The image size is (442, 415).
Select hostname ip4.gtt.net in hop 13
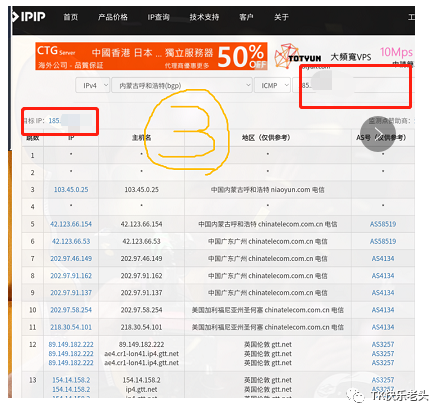pos(141,389)
